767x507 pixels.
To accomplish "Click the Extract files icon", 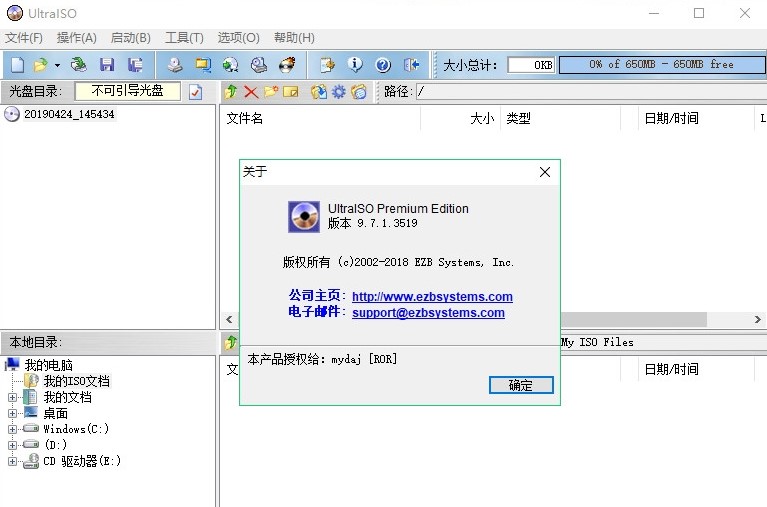I will tap(318, 92).
